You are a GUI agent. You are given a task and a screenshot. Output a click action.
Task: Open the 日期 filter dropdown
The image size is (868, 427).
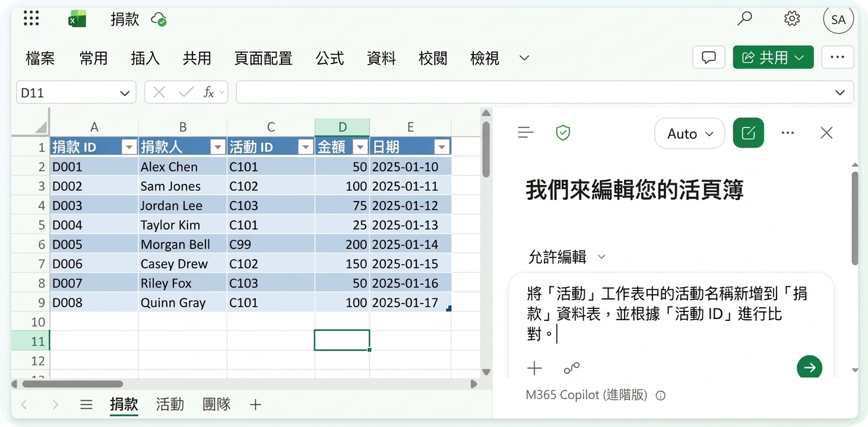tap(442, 147)
